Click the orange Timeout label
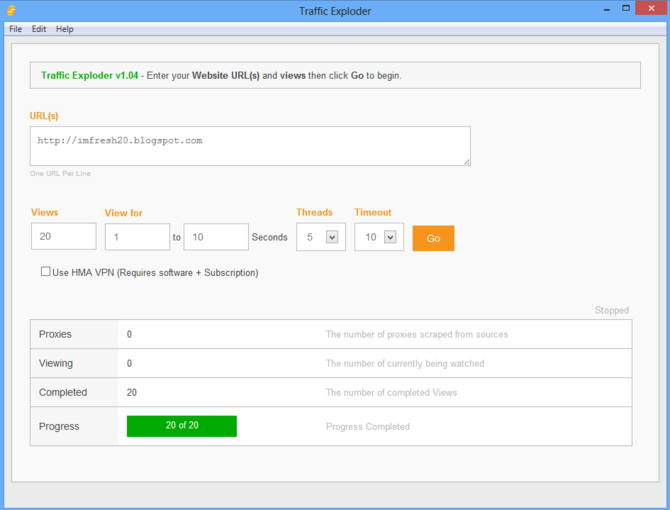The height and width of the screenshot is (510, 670). pyautogui.click(x=373, y=212)
